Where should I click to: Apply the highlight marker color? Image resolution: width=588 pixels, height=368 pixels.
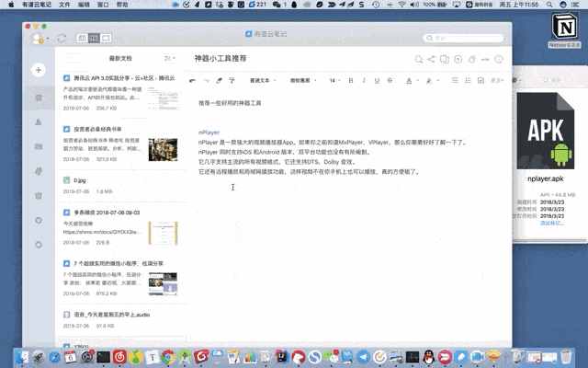point(429,80)
